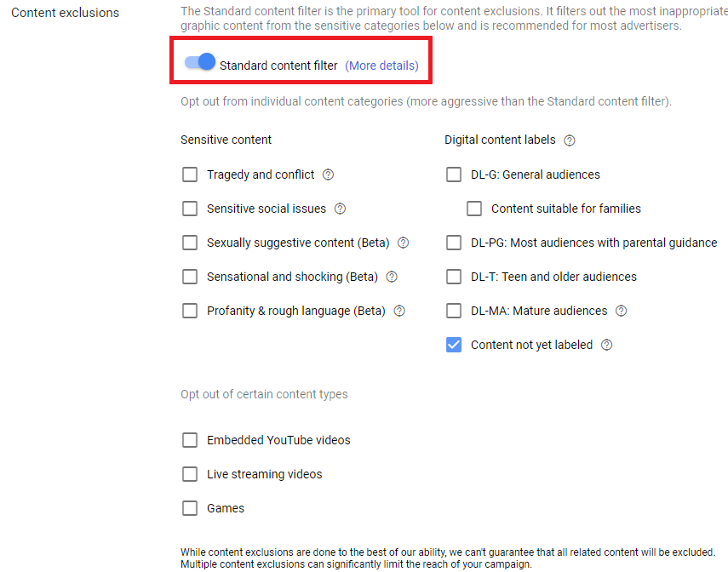Show help for Content not yet labeled
Viewport: 728px width, 572px height.
(606, 345)
